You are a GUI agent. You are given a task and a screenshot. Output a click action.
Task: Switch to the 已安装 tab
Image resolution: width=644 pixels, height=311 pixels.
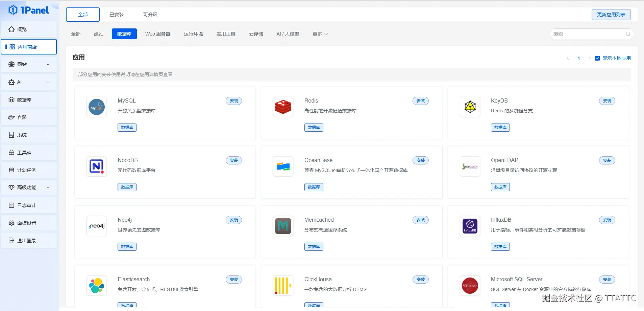pos(117,15)
